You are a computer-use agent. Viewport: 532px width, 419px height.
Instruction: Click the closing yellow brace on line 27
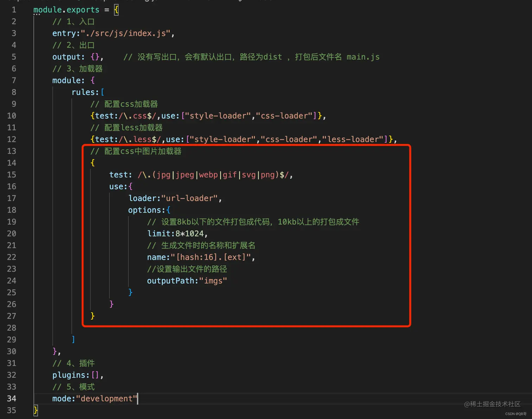pos(93,316)
